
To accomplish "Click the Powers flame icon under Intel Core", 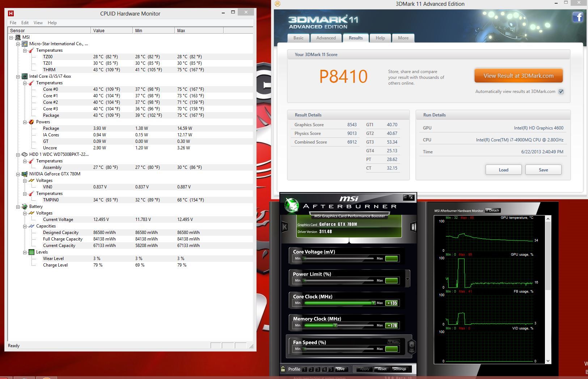I will tap(31, 122).
